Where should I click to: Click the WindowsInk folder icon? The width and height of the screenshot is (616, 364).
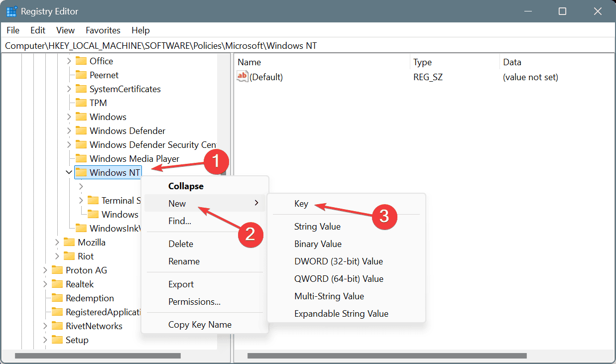pyautogui.click(x=81, y=228)
